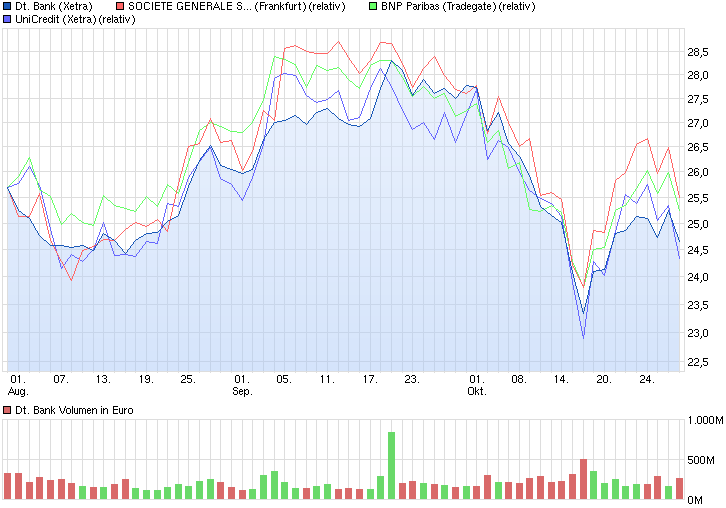This screenshot has height=508, width=726.
Task: Click the '14.' date label
Action: click(561, 380)
